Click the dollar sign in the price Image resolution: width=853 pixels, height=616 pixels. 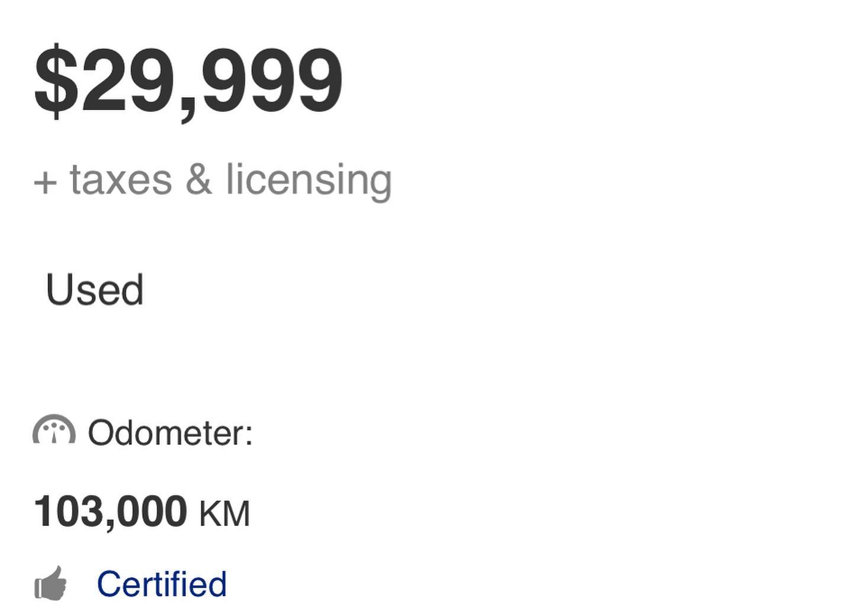56,81
